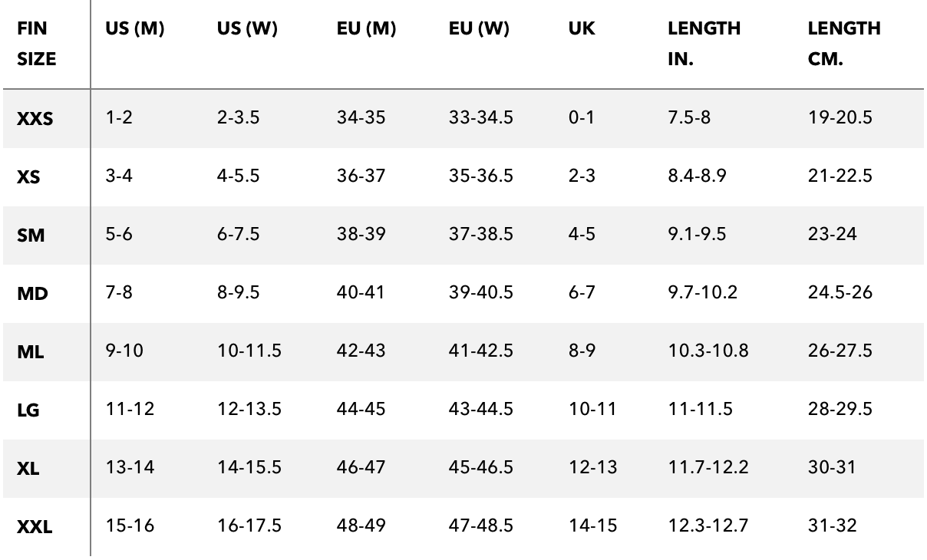Click the EU (W) column header
This screenshot has width=927, height=560.
pos(480,29)
